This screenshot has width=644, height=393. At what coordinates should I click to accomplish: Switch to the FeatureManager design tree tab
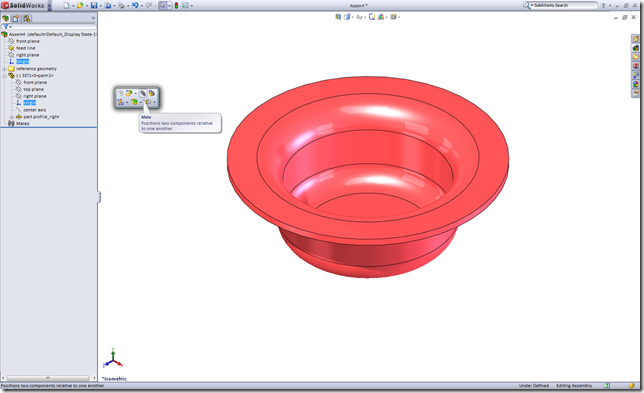pyautogui.click(x=5, y=18)
